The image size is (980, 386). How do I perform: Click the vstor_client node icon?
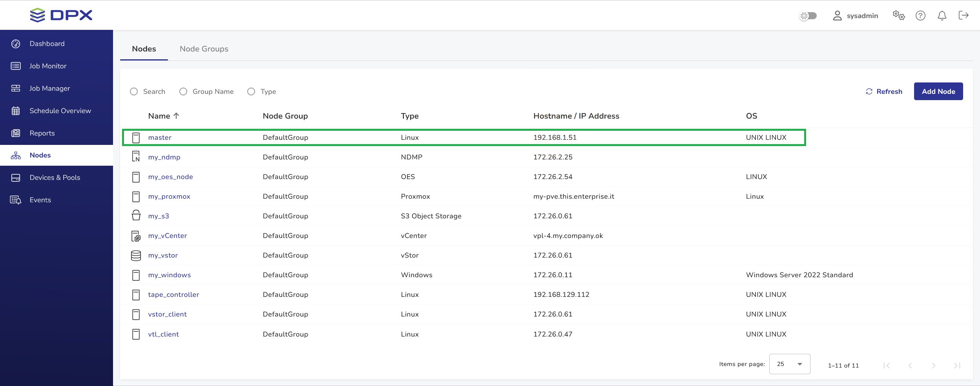[x=136, y=314]
